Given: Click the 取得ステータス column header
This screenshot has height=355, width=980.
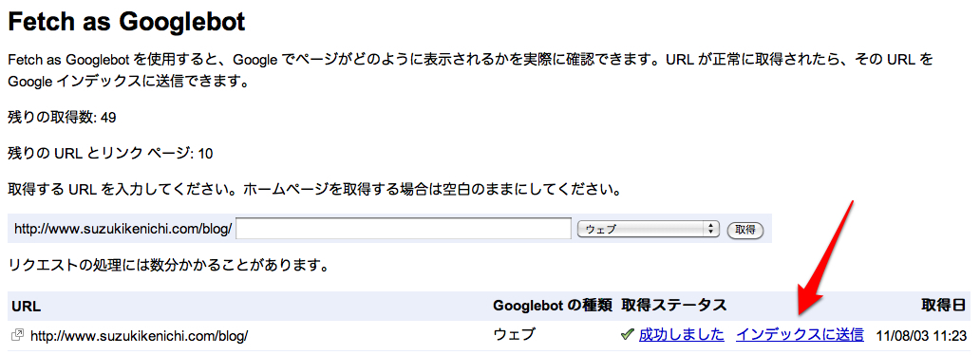Looking at the screenshot, I should [674, 306].
